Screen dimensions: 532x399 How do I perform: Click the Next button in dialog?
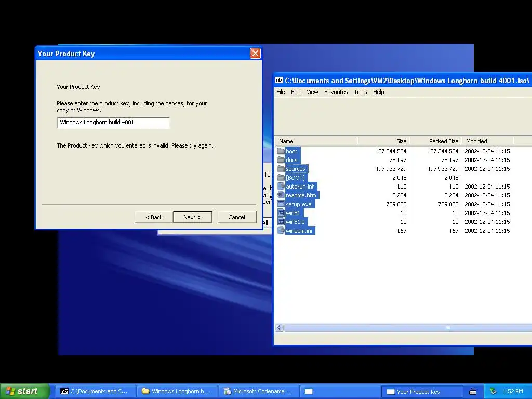click(x=192, y=217)
